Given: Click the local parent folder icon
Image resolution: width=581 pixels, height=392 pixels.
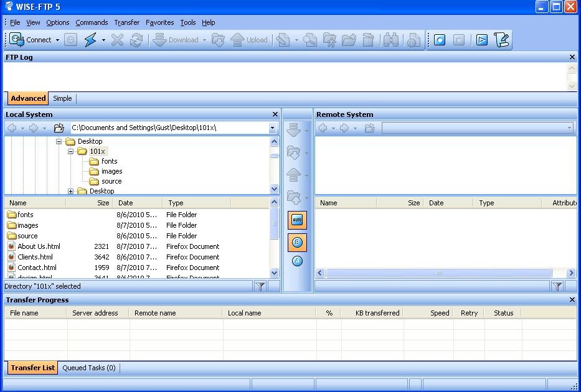Looking at the screenshot, I should point(59,128).
